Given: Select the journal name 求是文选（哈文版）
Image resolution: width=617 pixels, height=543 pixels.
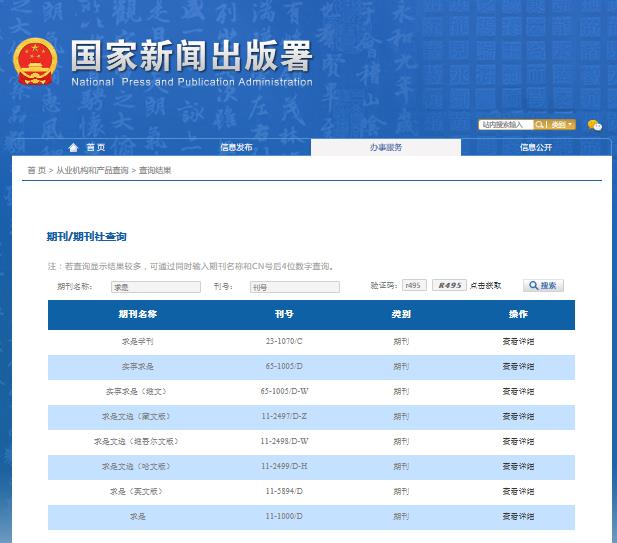Looking at the screenshot, I should tap(137, 467).
